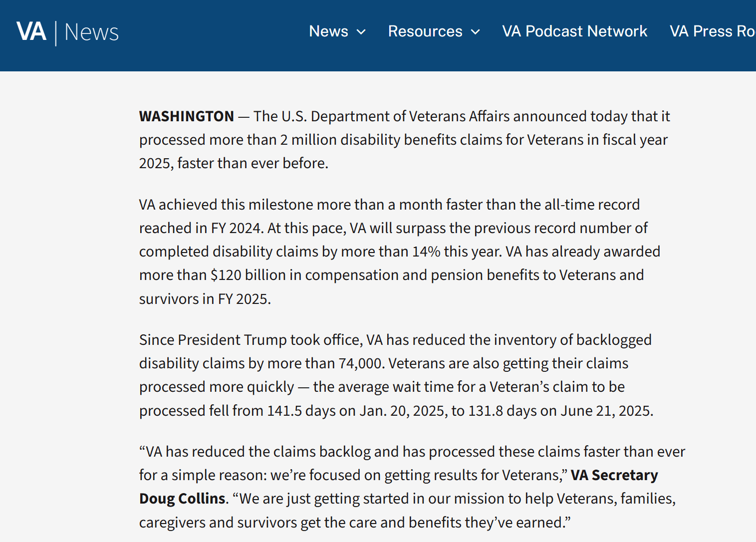Click the VA Podcast Network navigation entry

click(x=575, y=31)
